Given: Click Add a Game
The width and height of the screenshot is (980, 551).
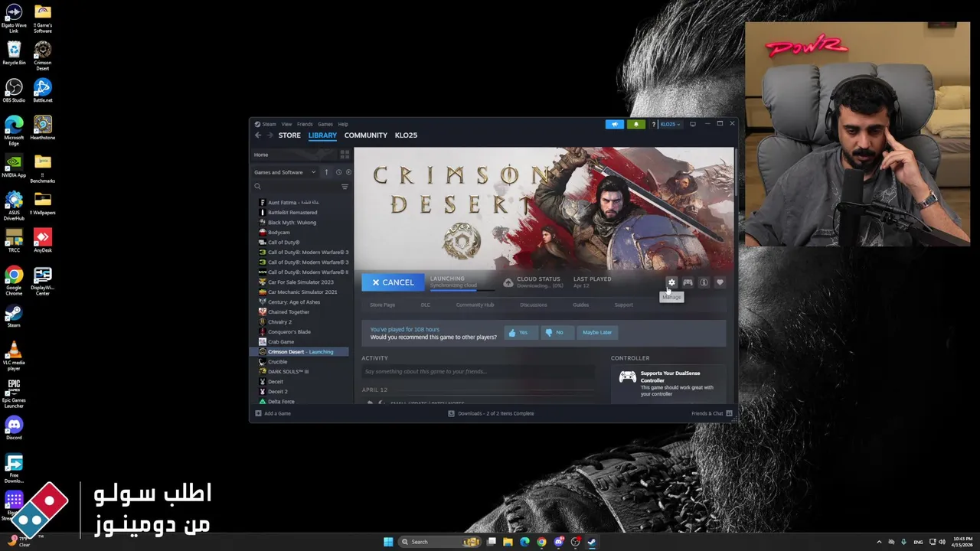Looking at the screenshot, I should (x=273, y=413).
